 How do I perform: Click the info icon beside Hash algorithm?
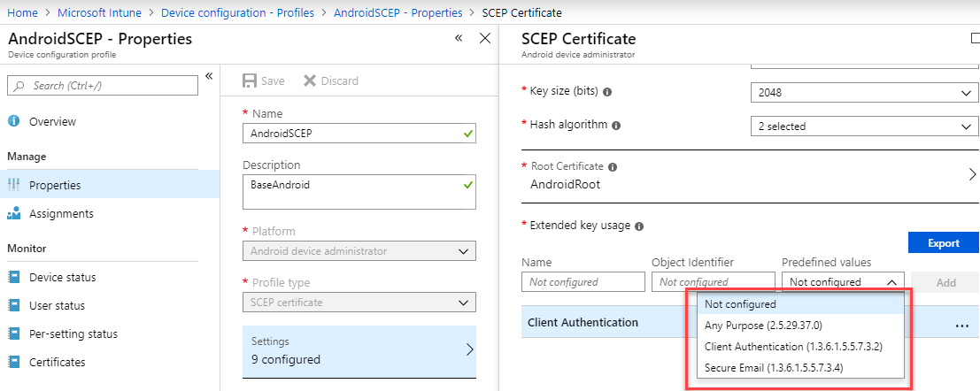point(616,126)
